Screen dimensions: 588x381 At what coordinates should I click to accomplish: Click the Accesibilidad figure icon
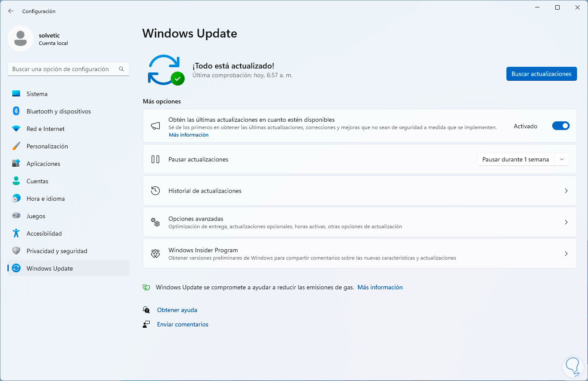[16, 233]
